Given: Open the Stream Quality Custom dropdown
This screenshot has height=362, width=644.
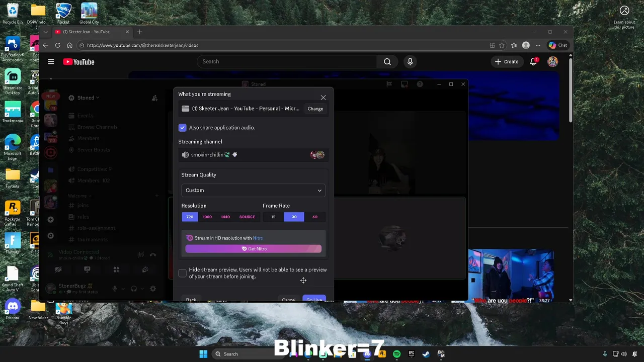Looking at the screenshot, I should coord(253,191).
